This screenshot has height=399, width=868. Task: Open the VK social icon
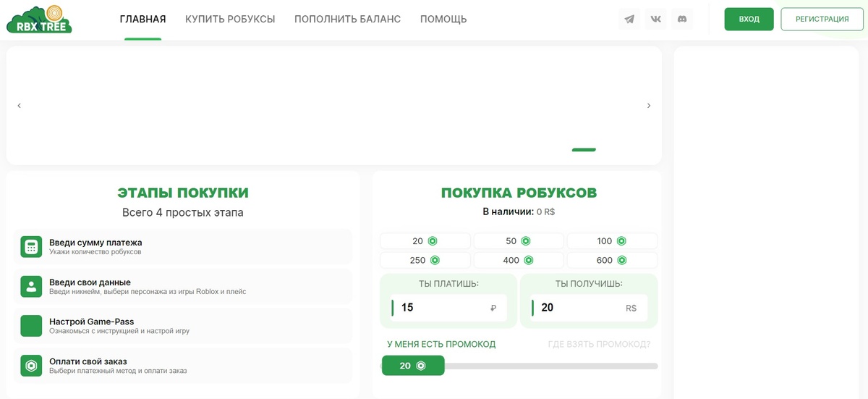click(x=656, y=20)
